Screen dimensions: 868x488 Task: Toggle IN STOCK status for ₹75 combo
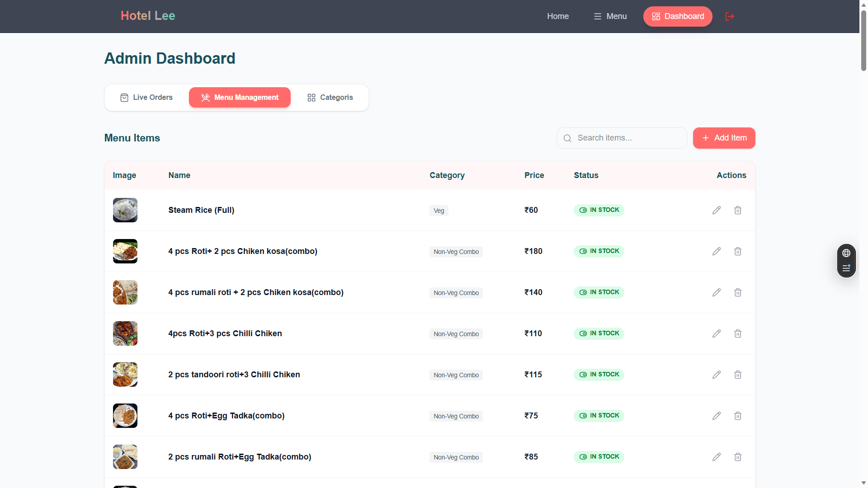(599, 416)
